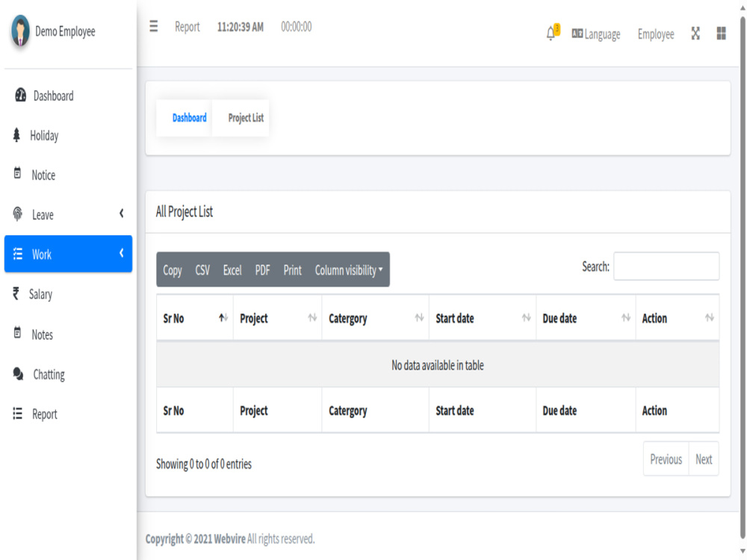Expand the Leave submenu chevron
Image resolution: width=747 pixels, height=560 pixels.
coord(122,214)
